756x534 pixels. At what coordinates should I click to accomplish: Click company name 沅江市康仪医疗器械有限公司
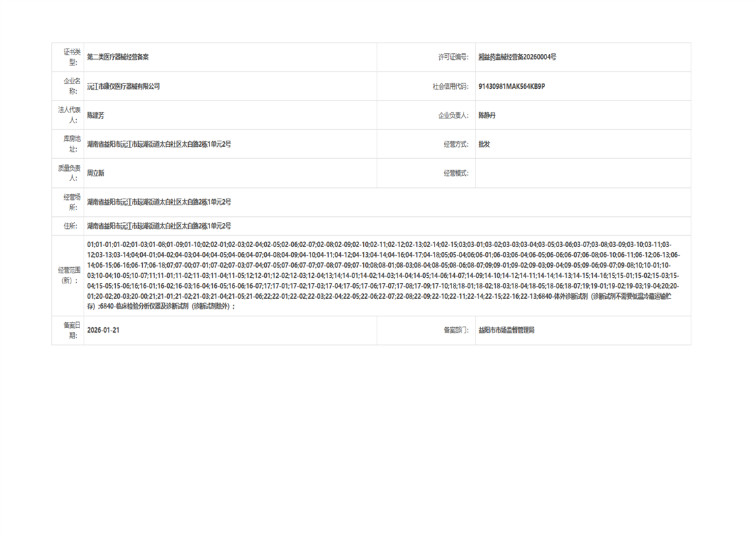(x=123, y=86)
